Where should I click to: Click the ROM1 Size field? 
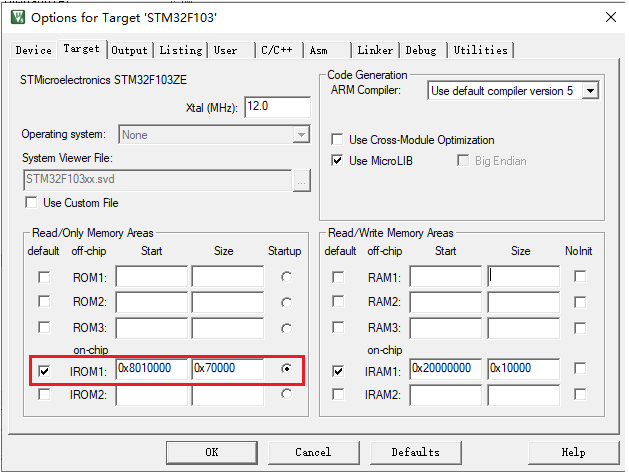pos(228,276)
